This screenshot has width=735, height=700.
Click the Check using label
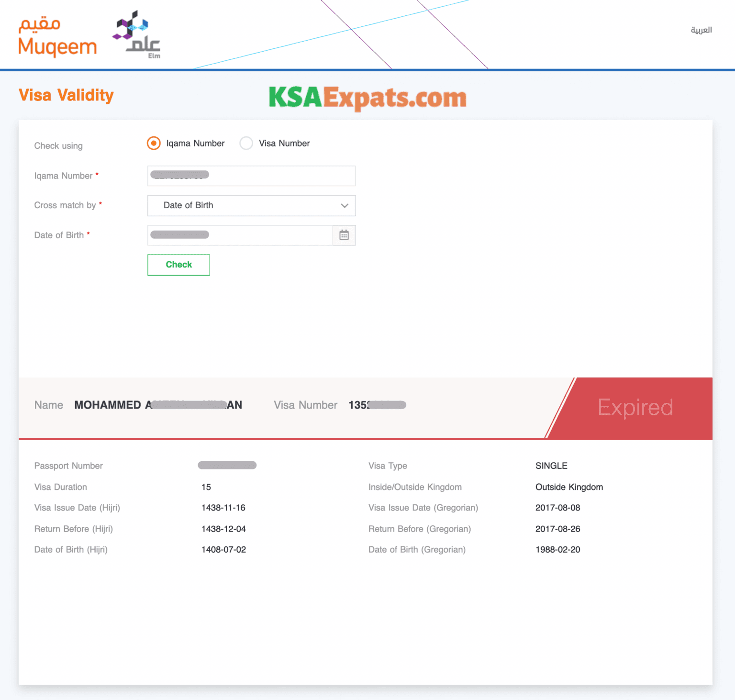pyautogui.click(x=58, y=145)
